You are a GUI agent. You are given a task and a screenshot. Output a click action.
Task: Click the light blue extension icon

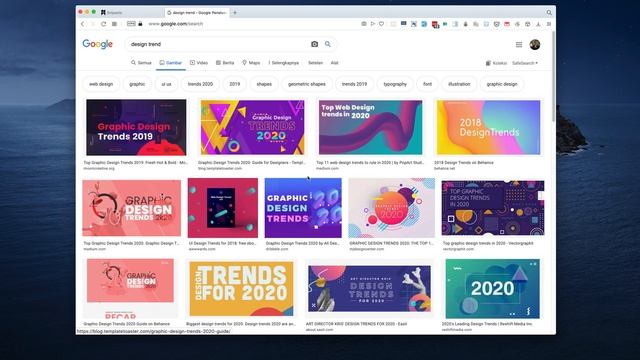point(424,24)
